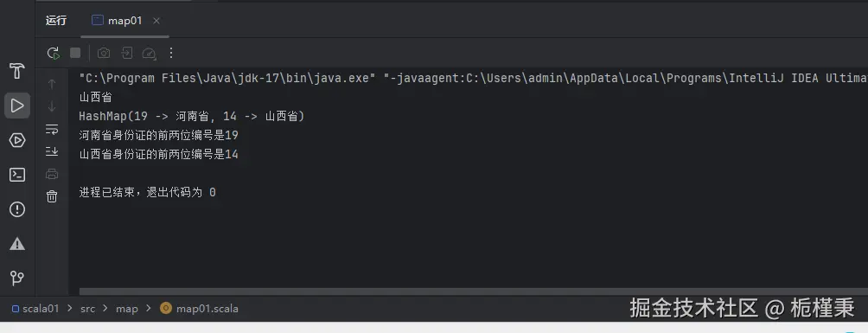868x333 pixels.
Task: Open the warning triangle notifications icon
Action: [17, 244]
